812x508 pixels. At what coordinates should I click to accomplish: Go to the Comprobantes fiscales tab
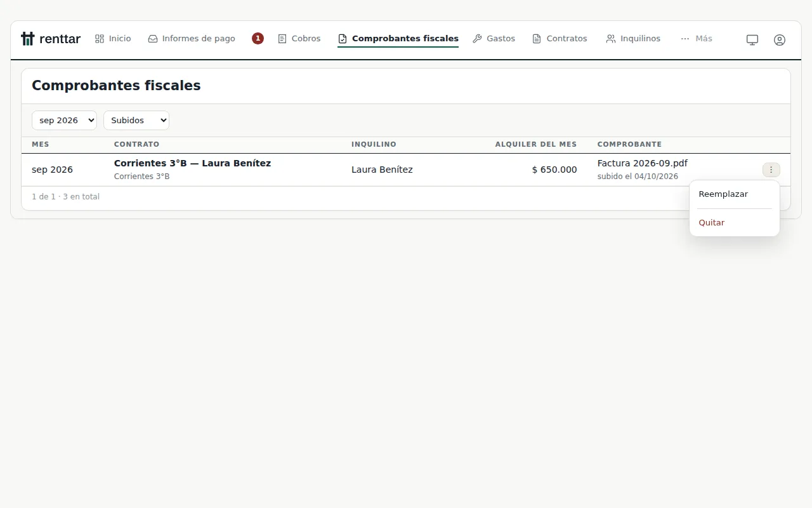[398, 39]
